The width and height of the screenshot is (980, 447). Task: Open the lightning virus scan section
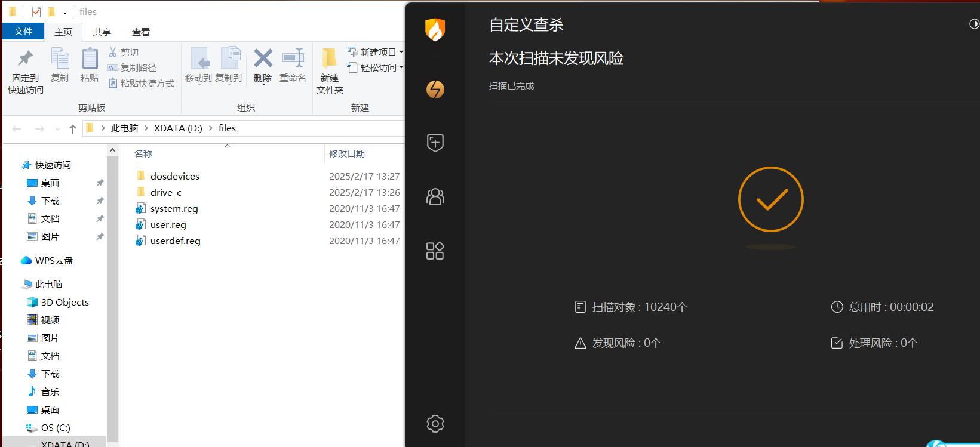tap(435, 90)
